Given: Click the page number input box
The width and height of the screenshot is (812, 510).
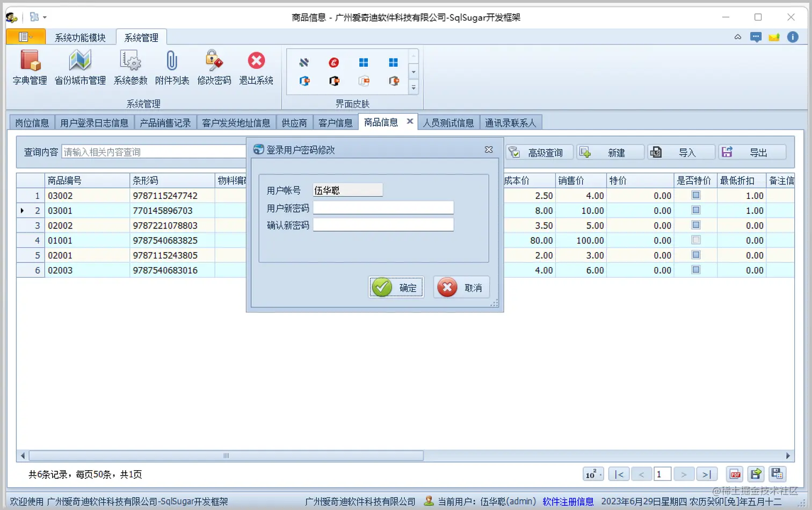Looking at the screenshot, I should [662, 474].
